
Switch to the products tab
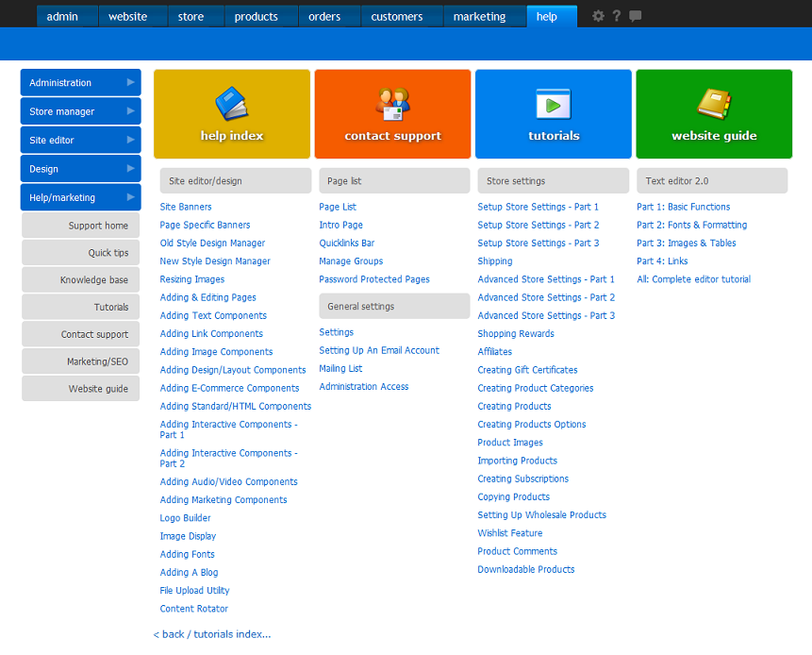(257, 16)
